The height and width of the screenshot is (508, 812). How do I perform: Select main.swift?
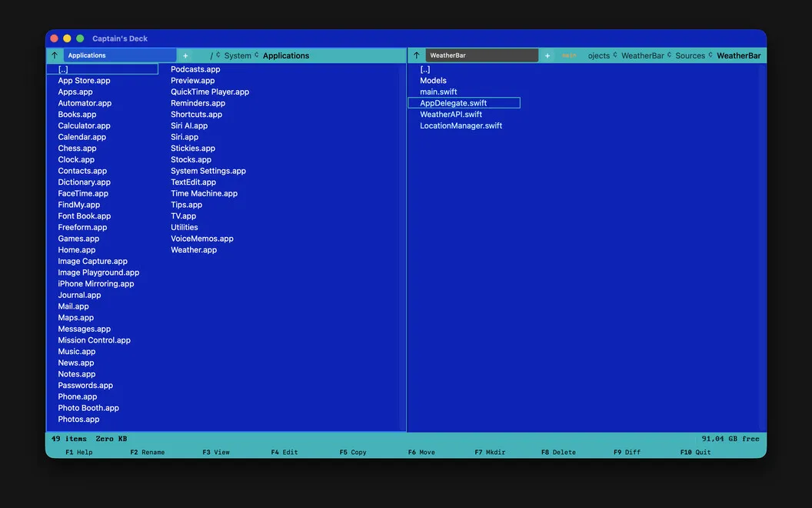point(438,92)
